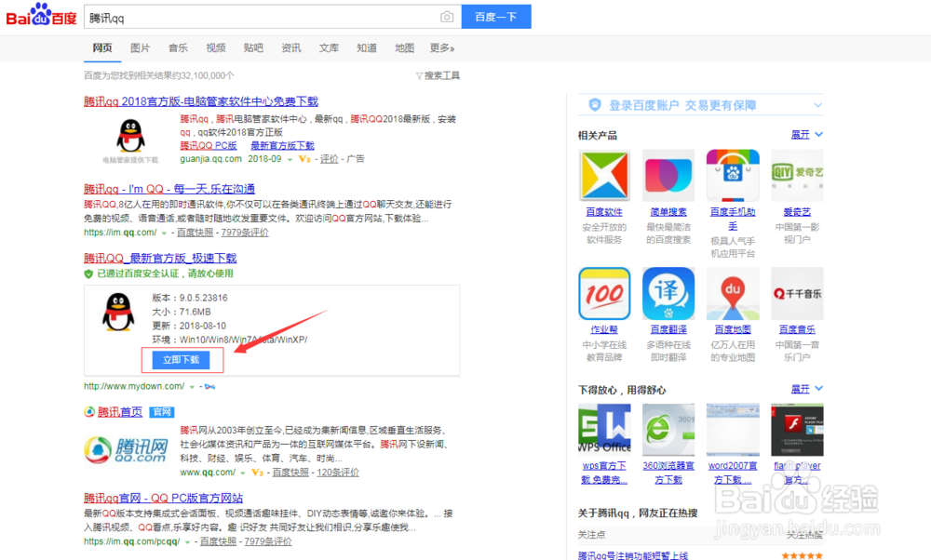The image size is (931, 560).
Task: Click the green safety shield icon
Action: pyautogui.click(x=88, y=273)
